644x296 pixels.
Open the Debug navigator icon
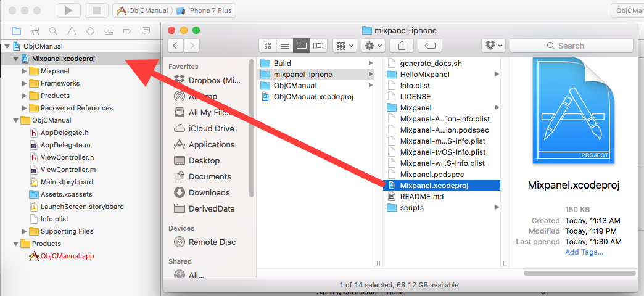click(x=109, y=31)
